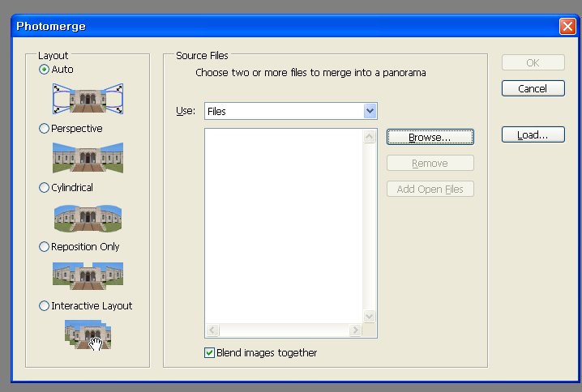The width and height of the screenshot is (582, 392).
Task: Click the Use combo box showing Files
Action: click(291, 111)
